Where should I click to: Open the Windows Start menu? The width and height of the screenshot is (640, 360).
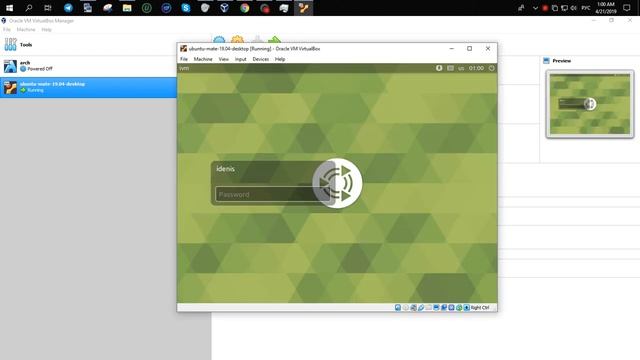click(9, 8)
